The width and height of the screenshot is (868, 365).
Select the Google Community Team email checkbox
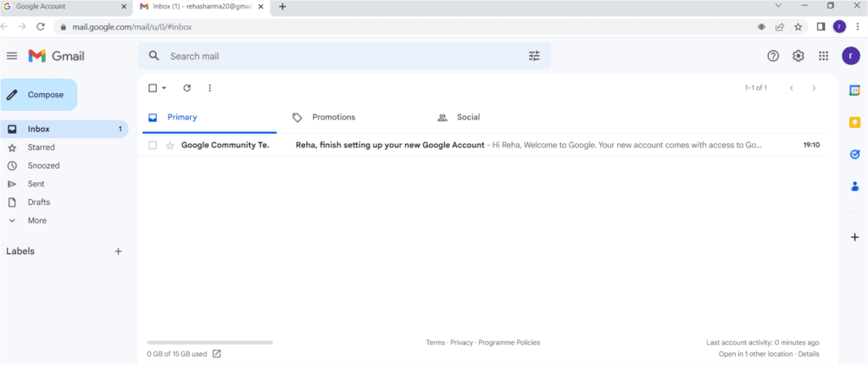click(x=153, y=146)
